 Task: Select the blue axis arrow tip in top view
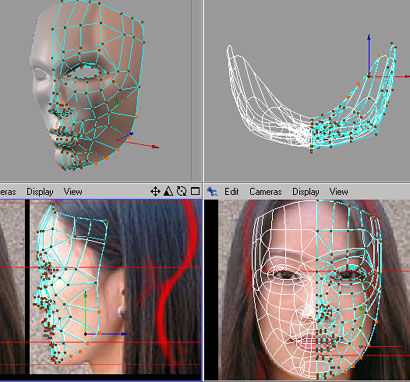pos(369,37)
